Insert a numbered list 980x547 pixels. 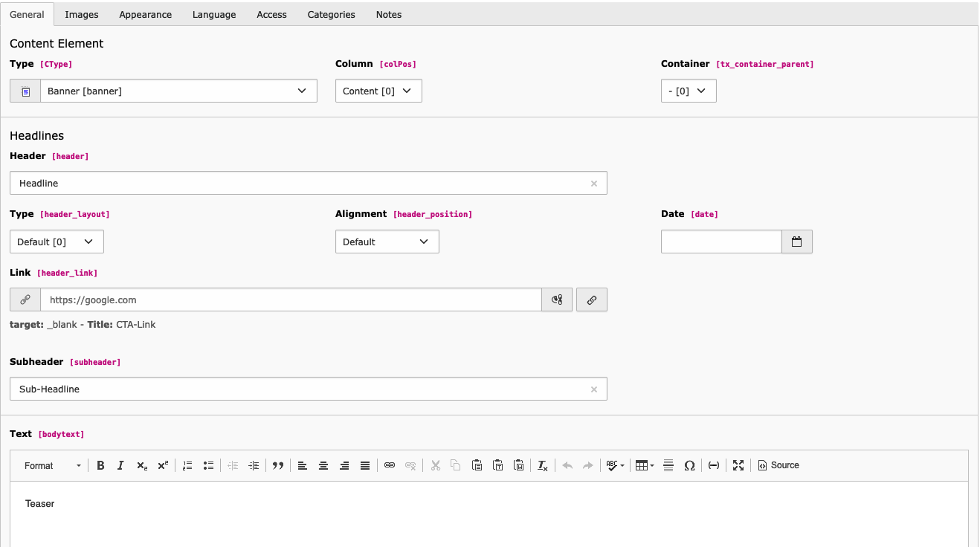pos(187,465)
